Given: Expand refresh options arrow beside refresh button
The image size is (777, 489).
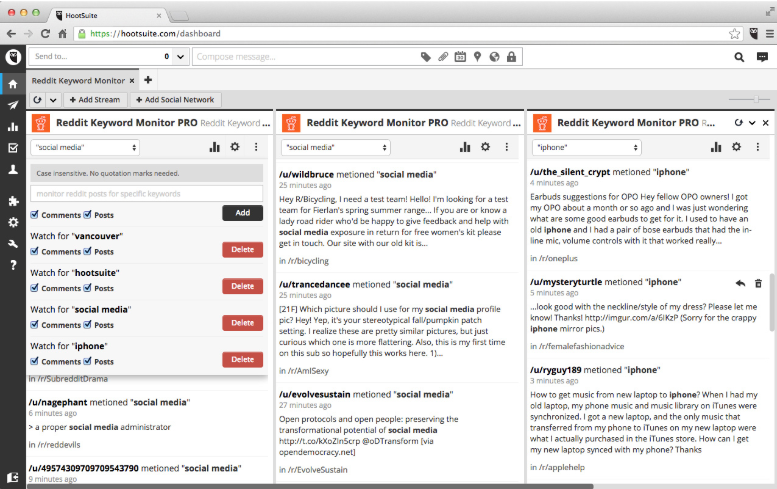Looking at the screenshot, I should pos(53,100).
